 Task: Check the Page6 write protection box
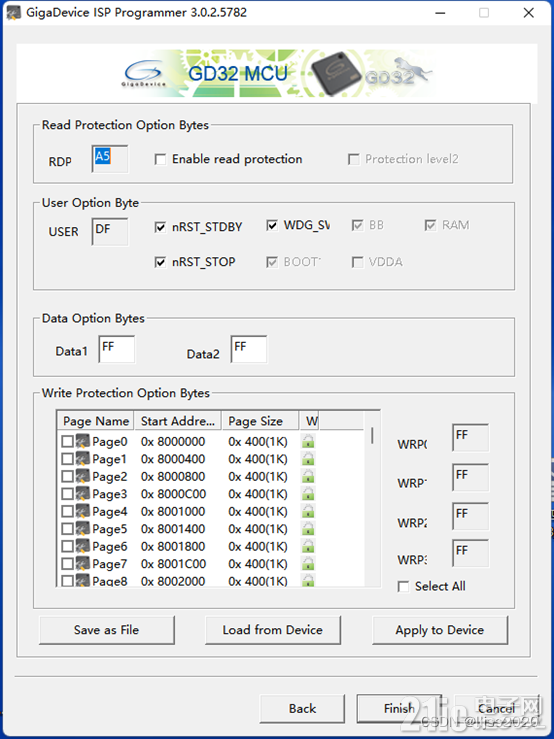click(x=67, y=546)
